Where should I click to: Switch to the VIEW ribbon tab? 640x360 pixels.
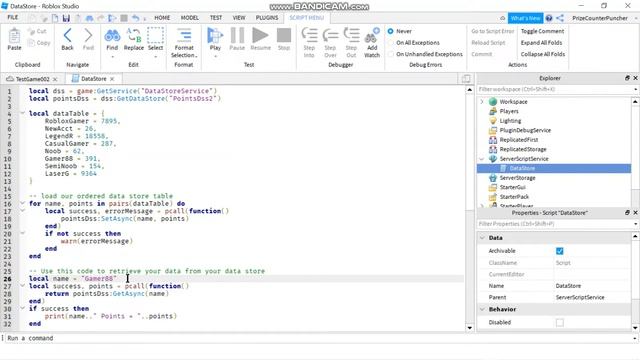(x=239, y=18)
